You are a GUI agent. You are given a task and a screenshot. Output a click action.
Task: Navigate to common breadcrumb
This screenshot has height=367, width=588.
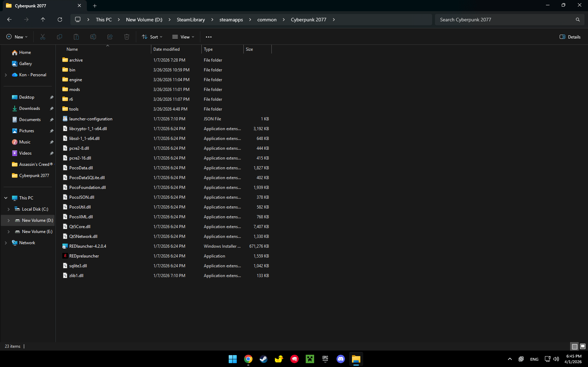(267, 20)
